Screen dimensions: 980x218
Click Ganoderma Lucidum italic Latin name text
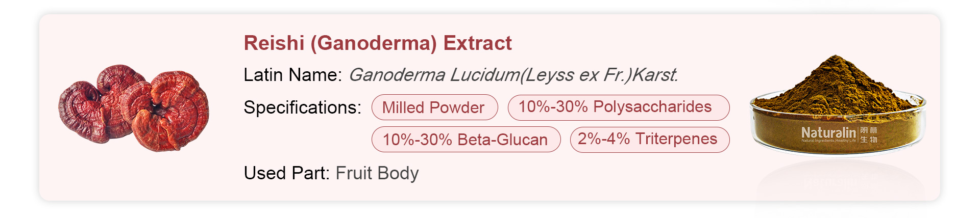pyautogui.click(x=513, y=75)
